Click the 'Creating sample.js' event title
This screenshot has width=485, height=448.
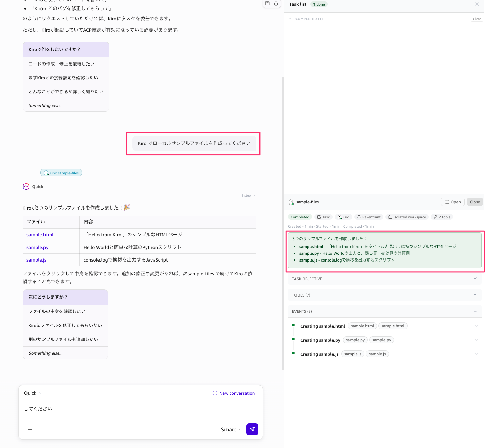click(x=319, y=354)
